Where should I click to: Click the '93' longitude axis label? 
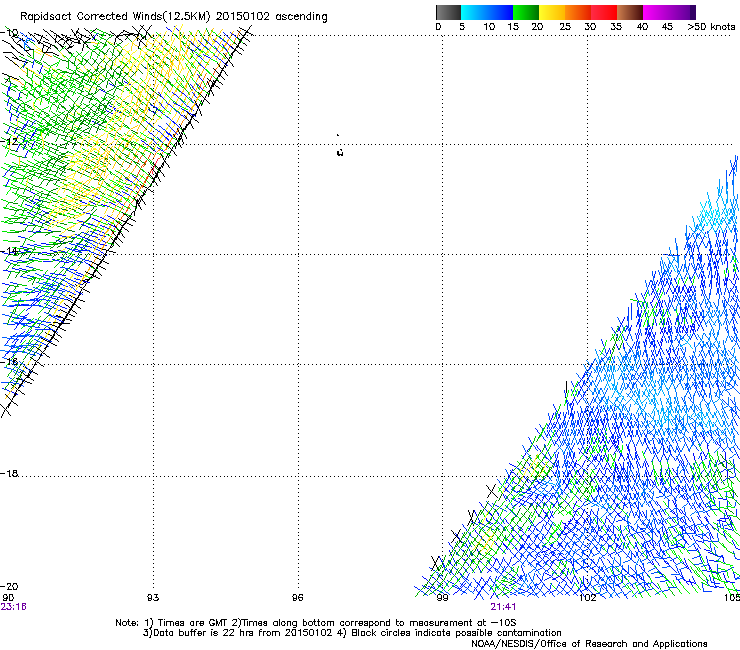click(153, 598)
